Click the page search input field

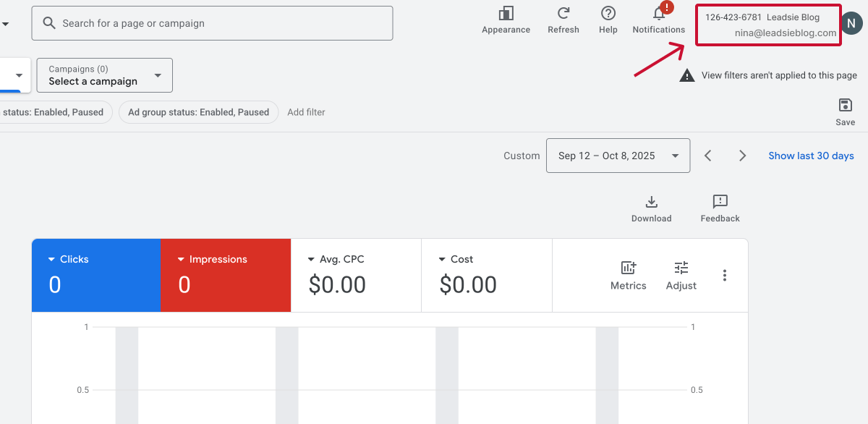(212, 22)
